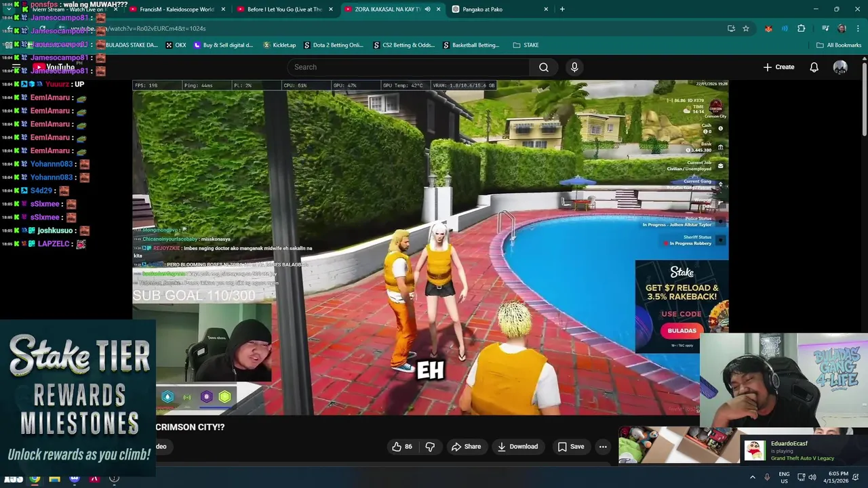Open the Create menu on YouTube
This screenshot has height=488, width=868.
coord(778,67)
